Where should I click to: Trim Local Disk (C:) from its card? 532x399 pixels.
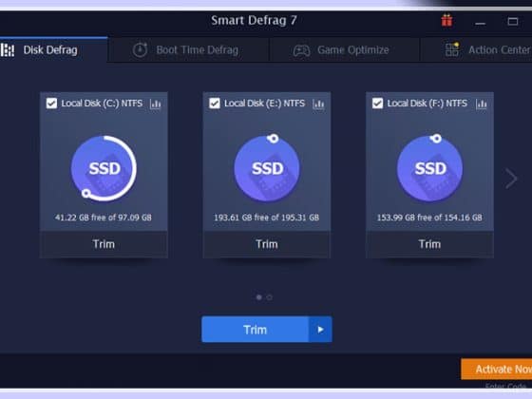tap(104, 244)
